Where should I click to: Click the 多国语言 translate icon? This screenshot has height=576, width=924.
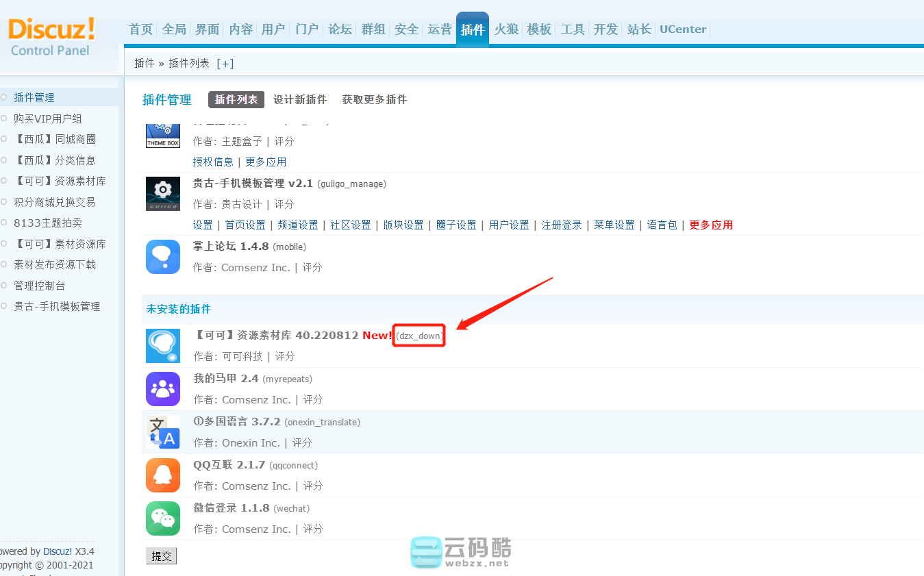click(x=163, y=432)
